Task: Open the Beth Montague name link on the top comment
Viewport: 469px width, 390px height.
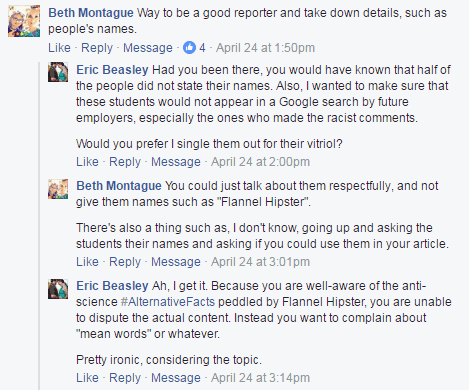Action: 91,13
